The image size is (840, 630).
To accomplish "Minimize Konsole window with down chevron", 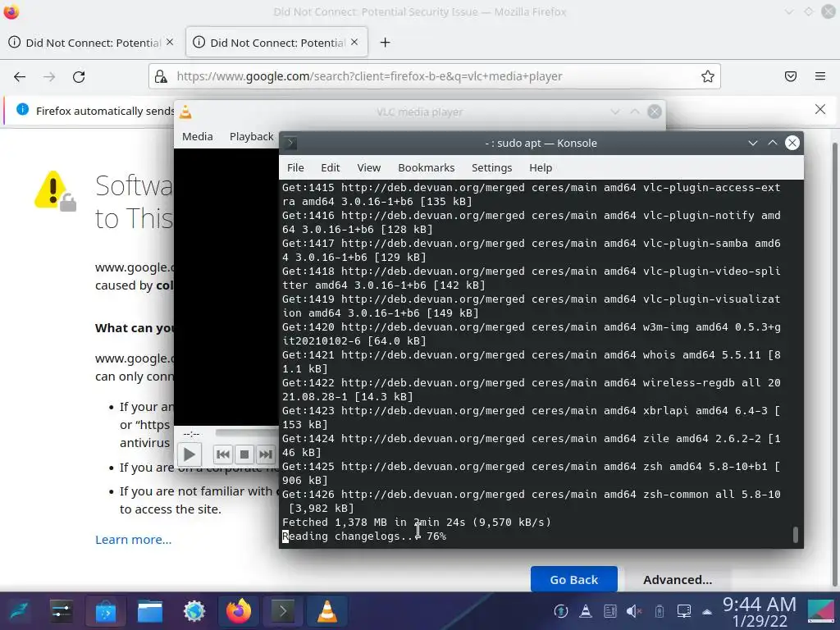I will (x=753, y=143).
